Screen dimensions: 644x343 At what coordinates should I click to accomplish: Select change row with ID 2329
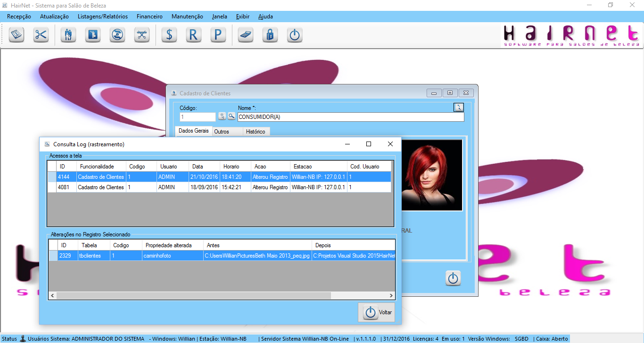(x=222, y=256)
